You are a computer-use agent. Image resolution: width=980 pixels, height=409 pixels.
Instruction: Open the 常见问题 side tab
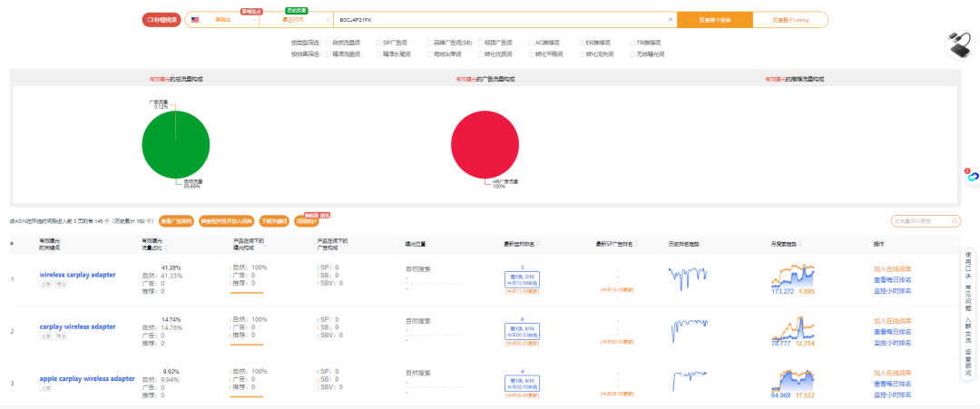coord(968,298)
